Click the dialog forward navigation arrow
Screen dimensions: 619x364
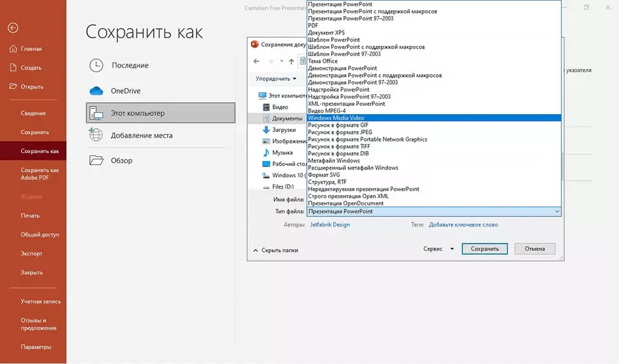pyautogui.click(x=271, y=61)
